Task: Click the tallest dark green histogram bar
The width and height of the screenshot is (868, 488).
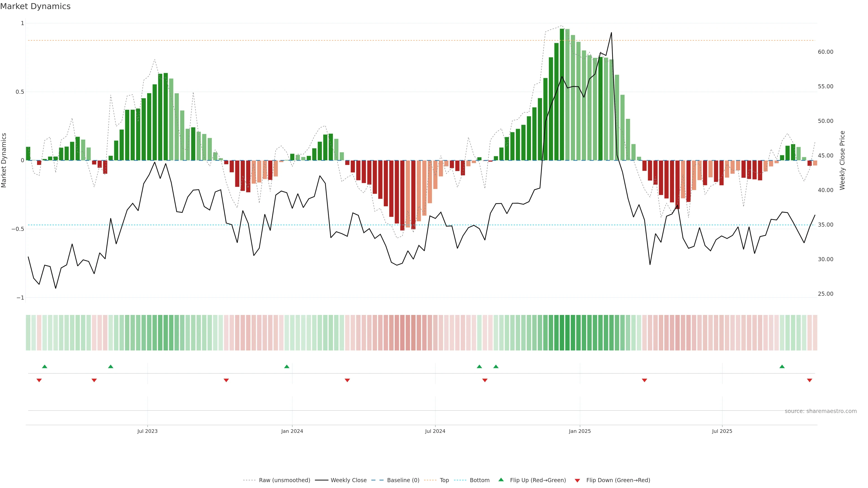Action: coord(562,94)
